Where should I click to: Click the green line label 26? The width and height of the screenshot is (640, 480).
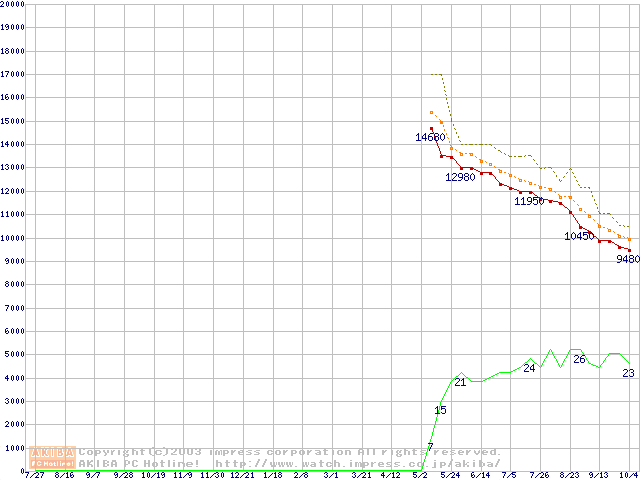click(579, 358)
